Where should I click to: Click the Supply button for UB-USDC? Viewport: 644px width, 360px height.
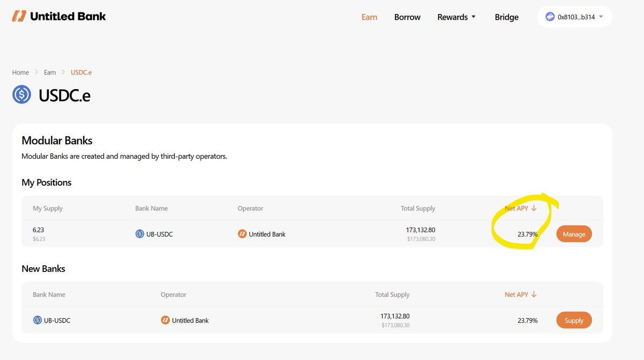click(x=574, y=320)
